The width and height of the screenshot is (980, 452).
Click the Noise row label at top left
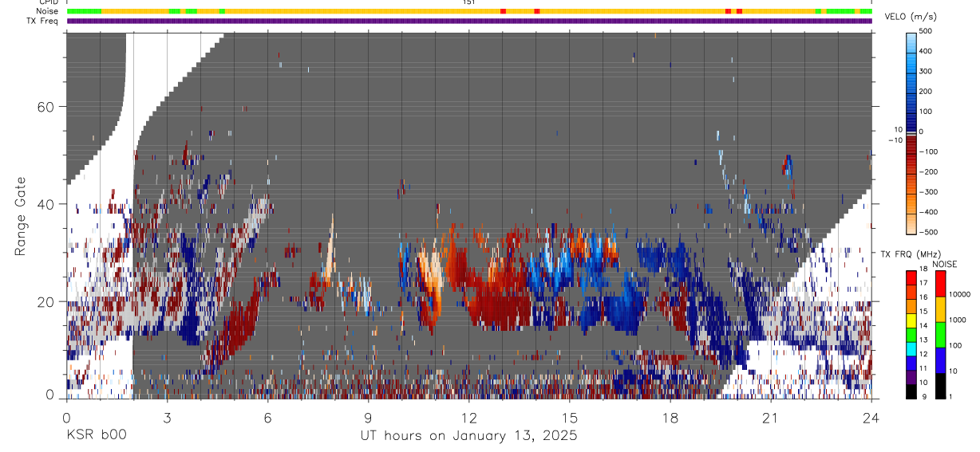click(48, 11)
